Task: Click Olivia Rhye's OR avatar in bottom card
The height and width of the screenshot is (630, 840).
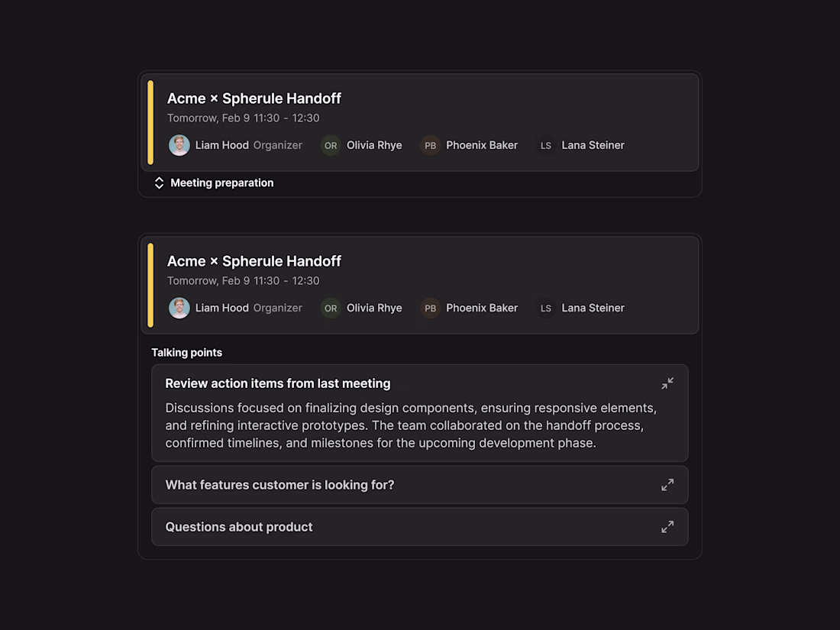Action: [x=331, y=308]
